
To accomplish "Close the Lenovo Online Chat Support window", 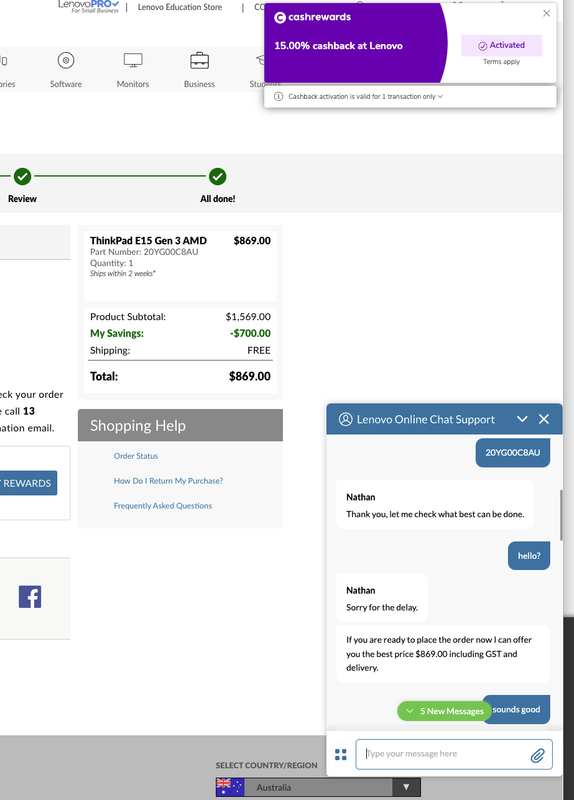I will pyautogui.click(x=544, y=419).
